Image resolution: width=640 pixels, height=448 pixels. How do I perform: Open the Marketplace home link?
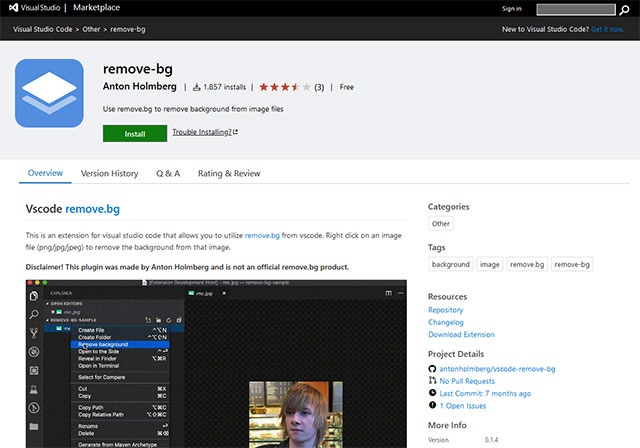pyautogui.click(x=96, y=7)
